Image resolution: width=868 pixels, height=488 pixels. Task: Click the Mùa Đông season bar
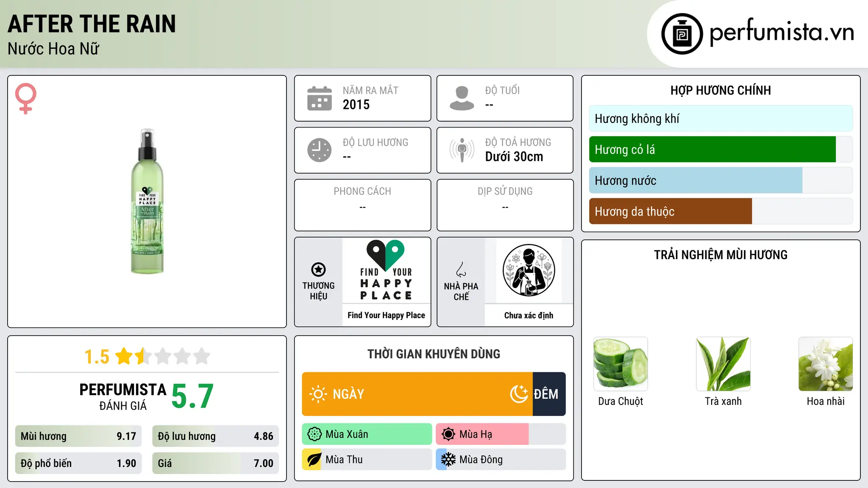(501, 460)
